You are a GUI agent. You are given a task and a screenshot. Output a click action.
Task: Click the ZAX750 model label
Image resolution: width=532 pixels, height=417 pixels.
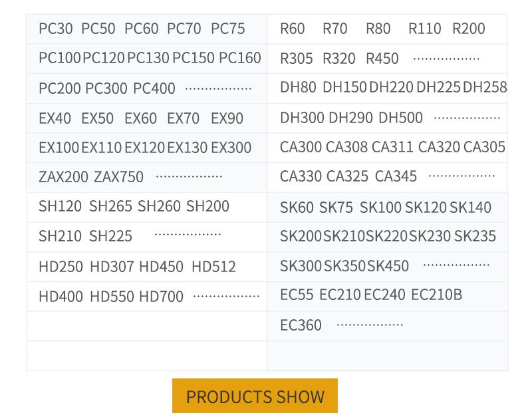[x=118, y=177]
